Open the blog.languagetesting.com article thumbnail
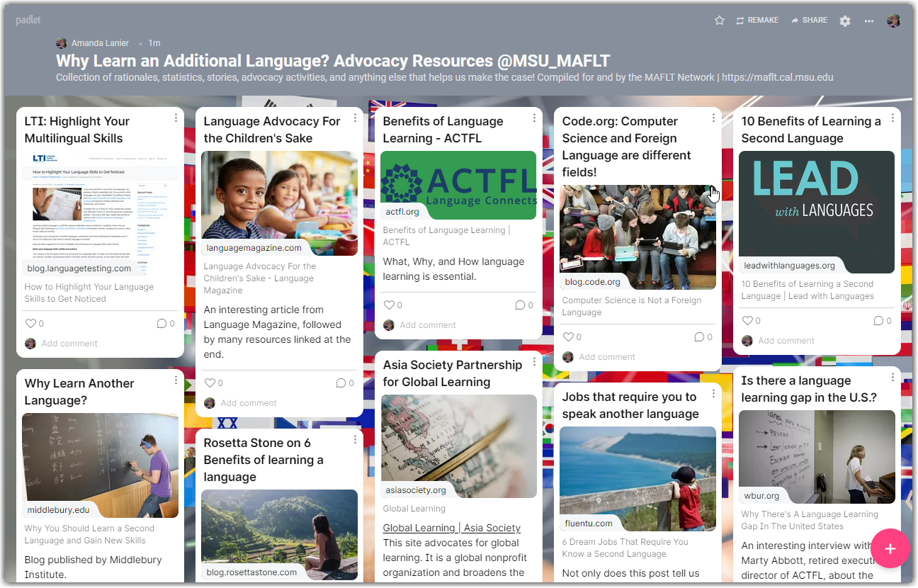 coord(100,213)
